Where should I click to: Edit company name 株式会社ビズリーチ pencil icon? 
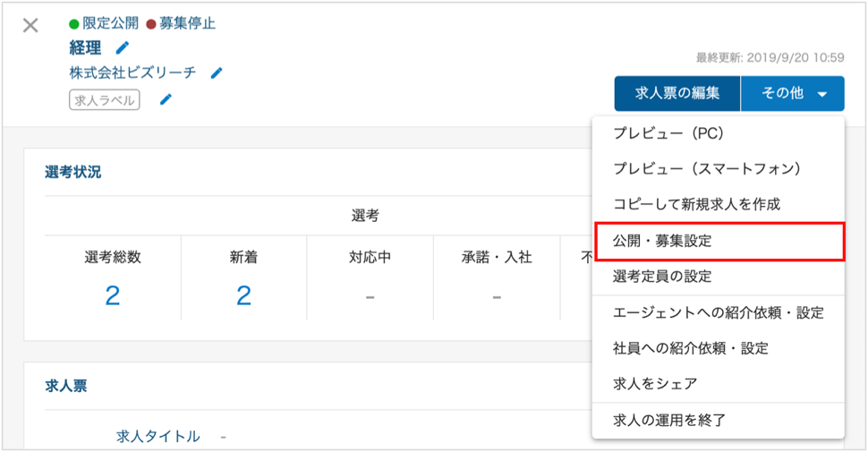point(217,72)
